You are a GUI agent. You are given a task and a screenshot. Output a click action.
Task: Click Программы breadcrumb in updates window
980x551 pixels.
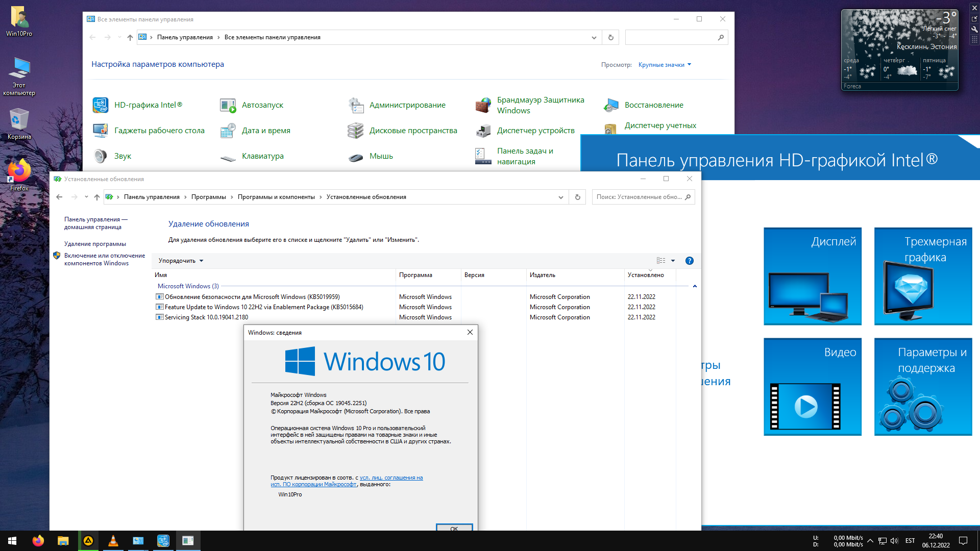(209, 197)
